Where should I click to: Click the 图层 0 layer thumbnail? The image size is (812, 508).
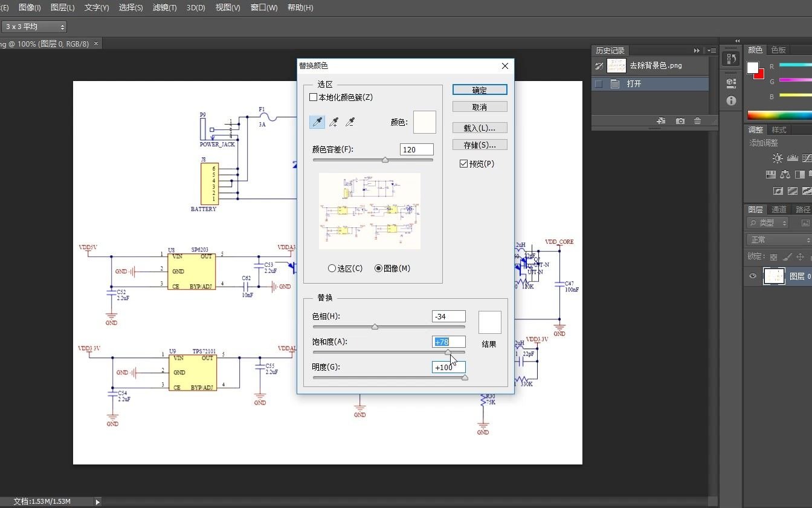point(775,276)
